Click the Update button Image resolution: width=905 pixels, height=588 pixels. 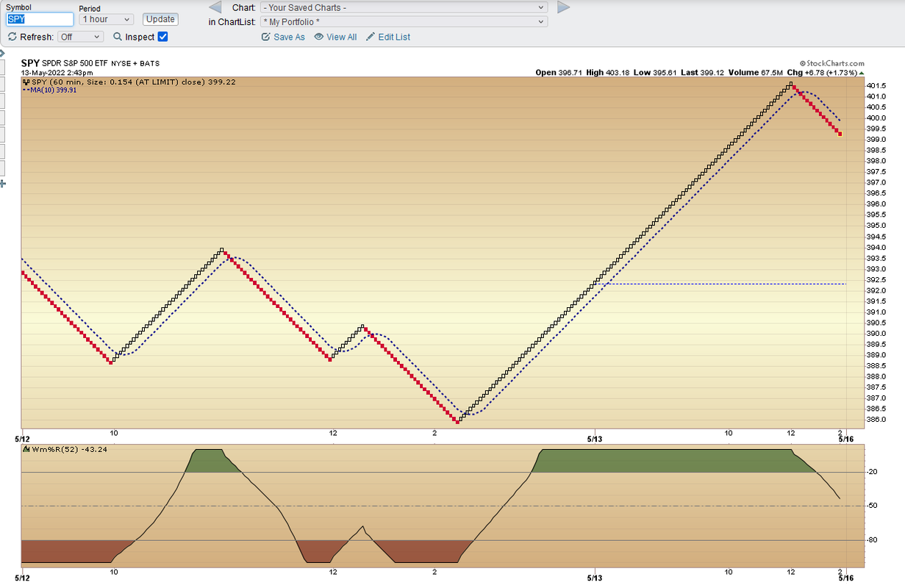pos(160,19)
